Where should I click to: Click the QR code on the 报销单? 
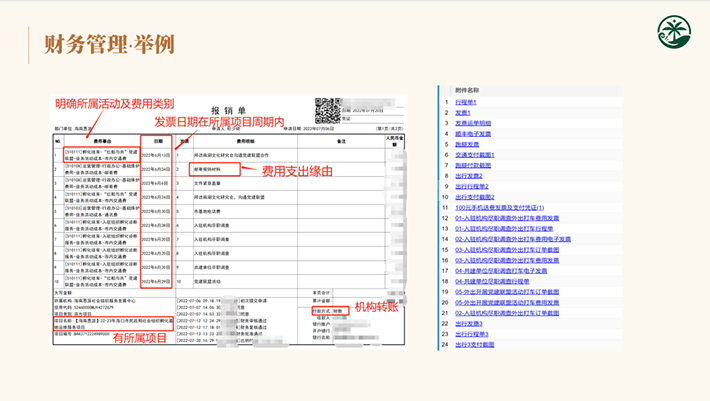pos(328,111)
